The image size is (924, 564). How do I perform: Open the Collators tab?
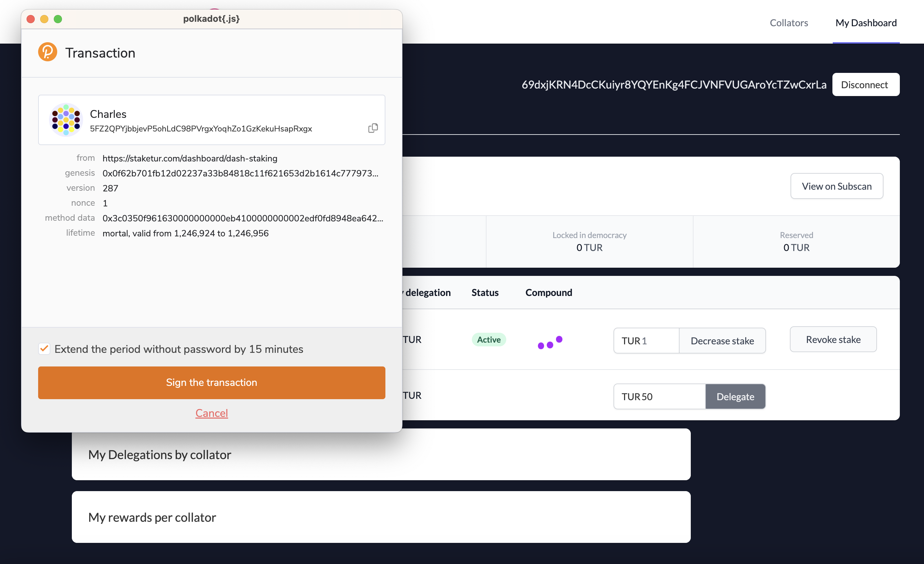[788, 22]
